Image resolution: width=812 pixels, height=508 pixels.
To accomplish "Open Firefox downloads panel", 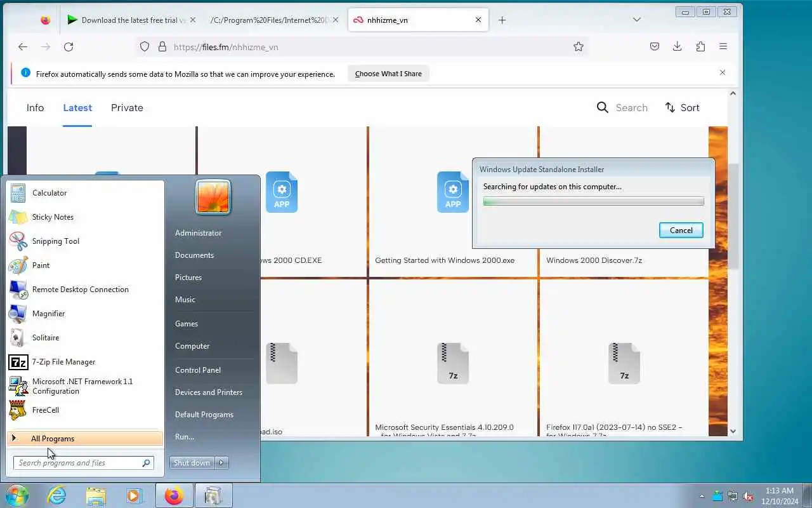I will point(678,46).
